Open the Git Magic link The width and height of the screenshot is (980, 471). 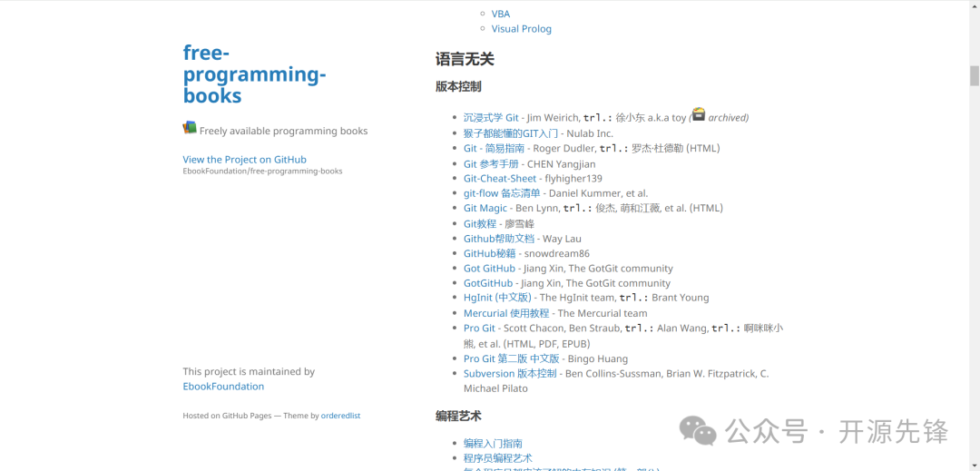pos(485,208)
